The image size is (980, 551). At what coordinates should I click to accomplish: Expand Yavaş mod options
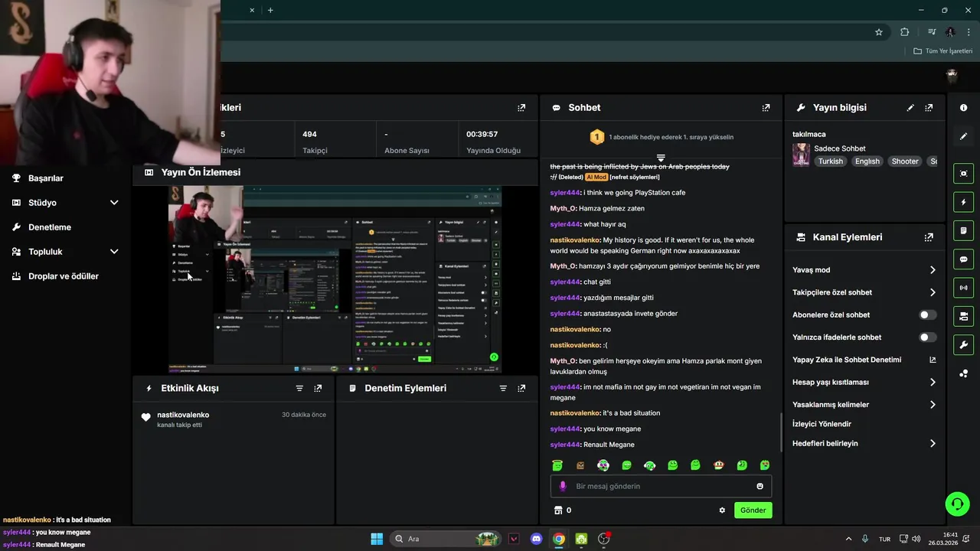[933, 270]
